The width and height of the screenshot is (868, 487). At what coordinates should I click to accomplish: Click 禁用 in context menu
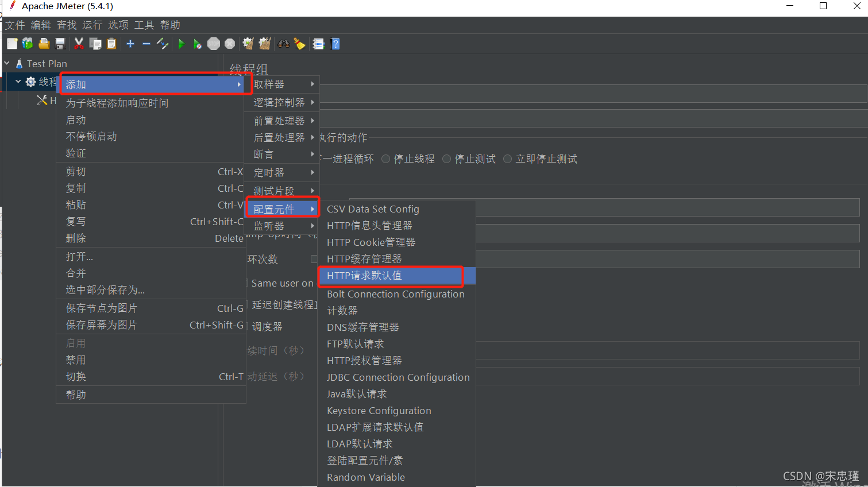(151, 360)
